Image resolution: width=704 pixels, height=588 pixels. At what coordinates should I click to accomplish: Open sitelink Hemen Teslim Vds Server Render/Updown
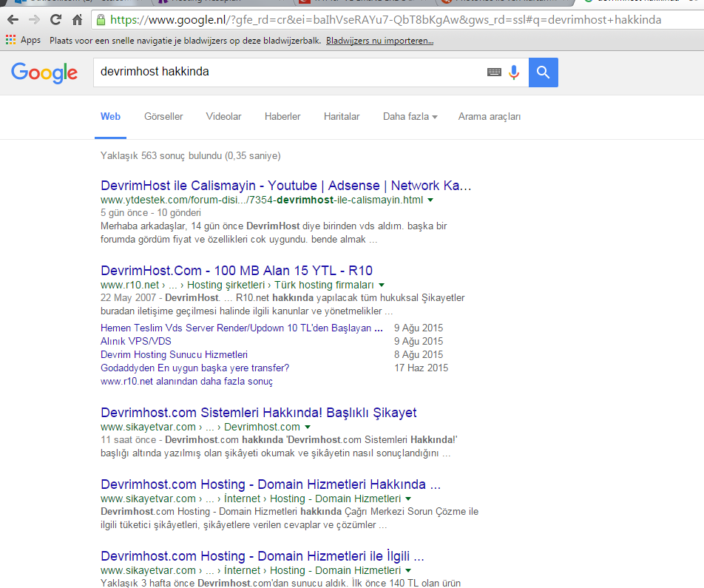[x=242, y=328]
